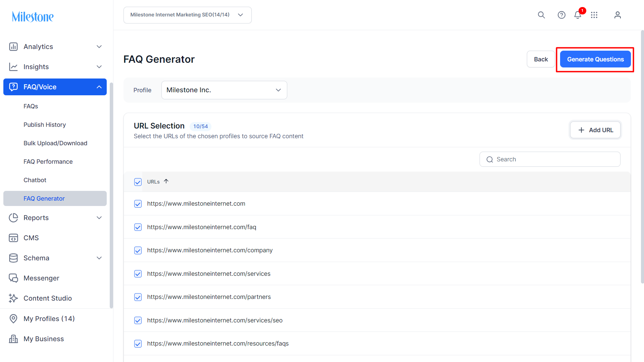
Task: Select FAQ Generator in the sidebar
Action: pos(55,199)
